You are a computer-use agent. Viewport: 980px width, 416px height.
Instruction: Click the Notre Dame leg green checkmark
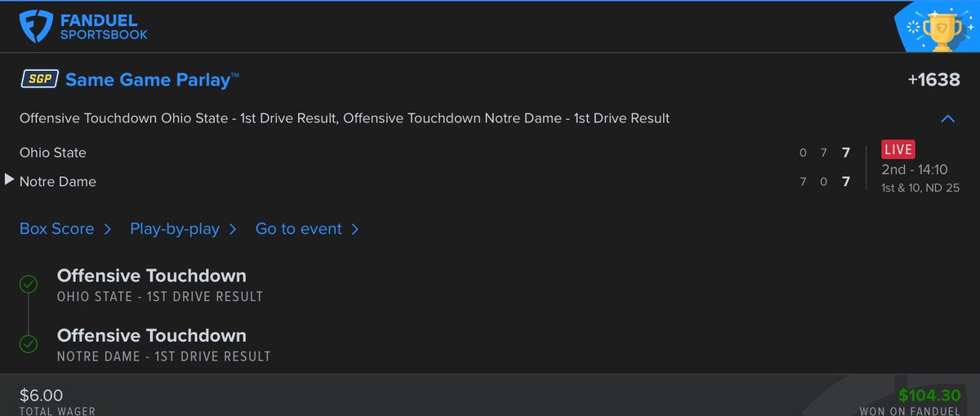pyautogui.click(x=29, y=344)
